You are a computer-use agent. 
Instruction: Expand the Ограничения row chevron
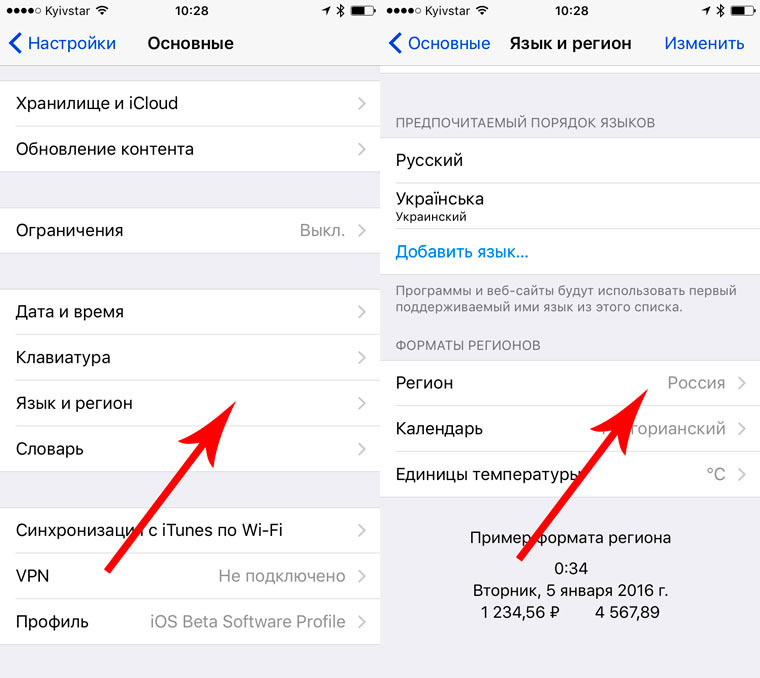362,231
